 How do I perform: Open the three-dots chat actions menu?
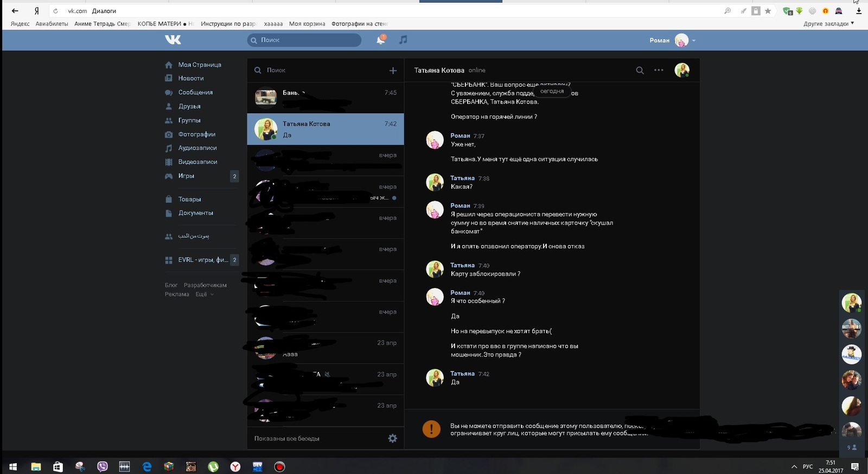tap(659, 70)
